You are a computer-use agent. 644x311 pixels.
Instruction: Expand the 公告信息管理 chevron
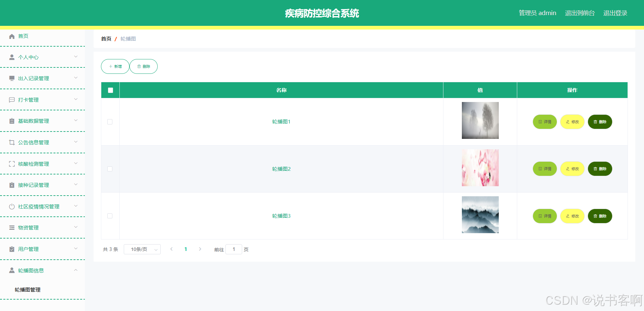point(76,142)
